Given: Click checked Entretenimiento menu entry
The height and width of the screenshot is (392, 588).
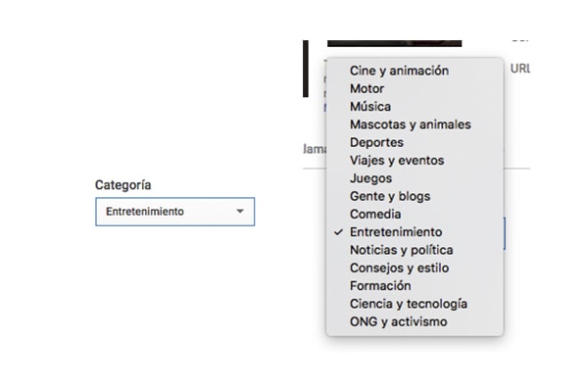Looking at the screenshot, I should [x=415, y=232].
